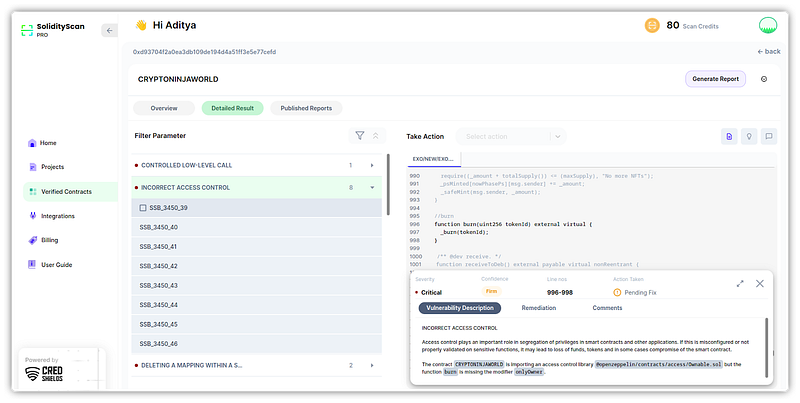Open the Integrations sidebar icon
This screenshot has width=800, height=403.
[33, 215]
